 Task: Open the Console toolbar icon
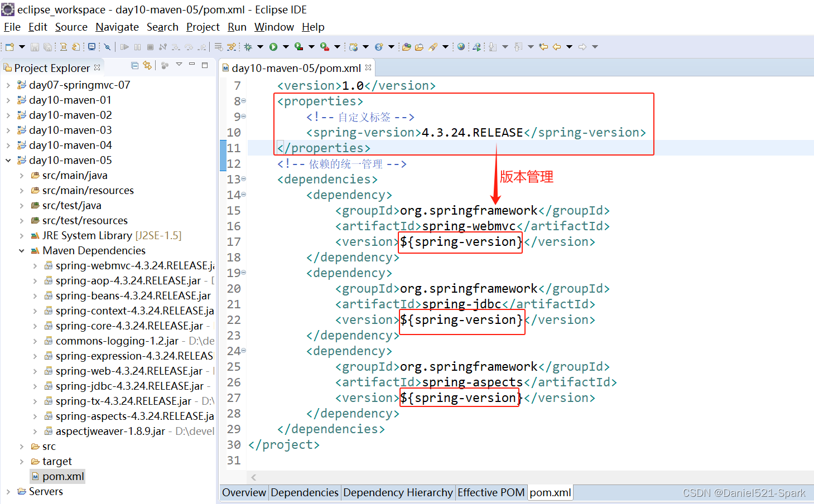pos(92,47)
